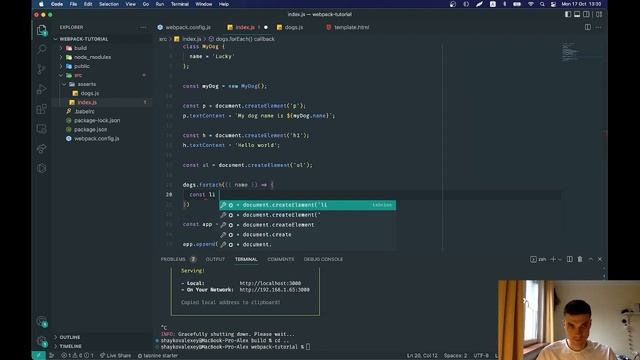
Task: Open the Manage gear icon
Action: click(x=42, y=341)
